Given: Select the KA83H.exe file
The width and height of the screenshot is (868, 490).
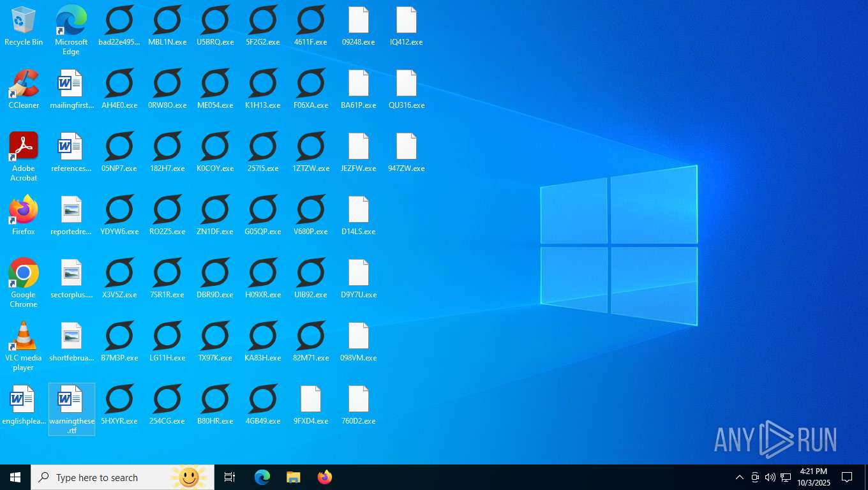Looking at the screenshot, I should [x=263, y=342].
